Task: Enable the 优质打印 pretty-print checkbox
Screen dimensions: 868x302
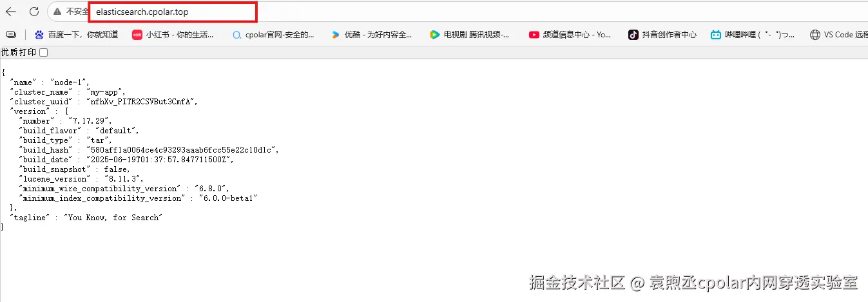Action: 43,52
